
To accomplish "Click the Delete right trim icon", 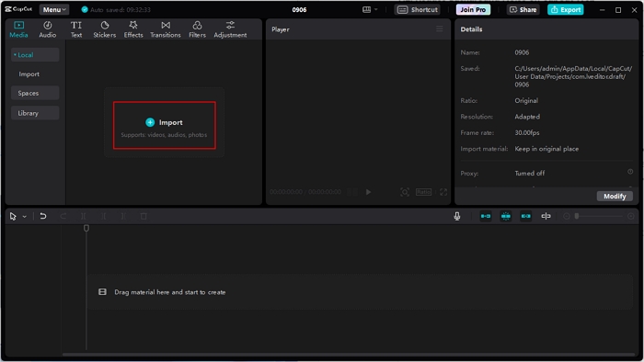I will point(123,216).
